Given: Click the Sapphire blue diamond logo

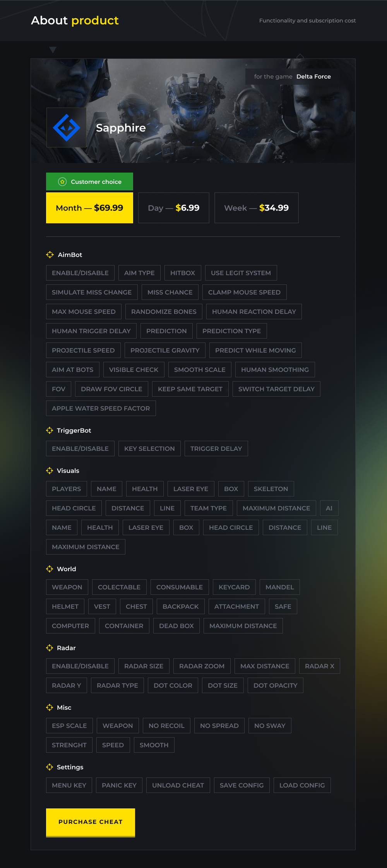Looking at the screenshot, I should (67, 128).
